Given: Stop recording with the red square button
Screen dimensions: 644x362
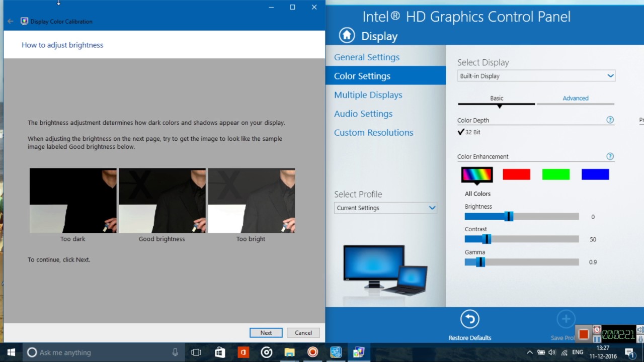Looking at the screenshot, I should click(584, 334).
